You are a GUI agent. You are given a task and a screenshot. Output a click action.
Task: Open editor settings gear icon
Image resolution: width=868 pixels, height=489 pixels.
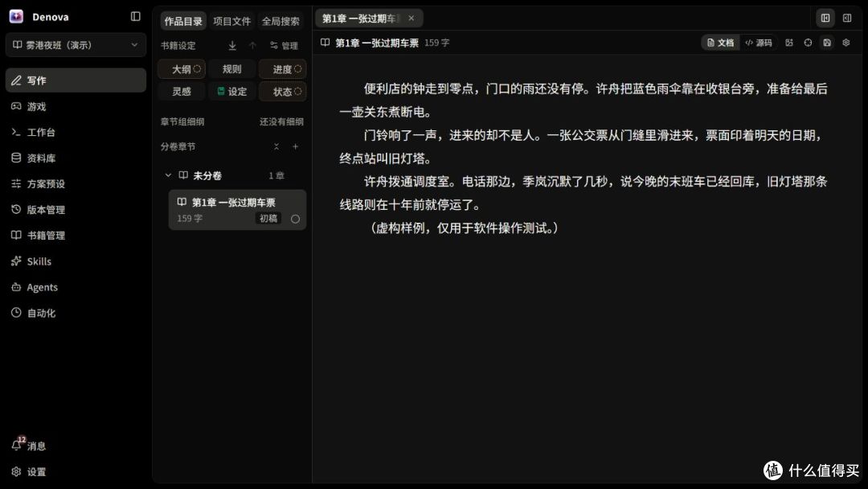(845, 43)
